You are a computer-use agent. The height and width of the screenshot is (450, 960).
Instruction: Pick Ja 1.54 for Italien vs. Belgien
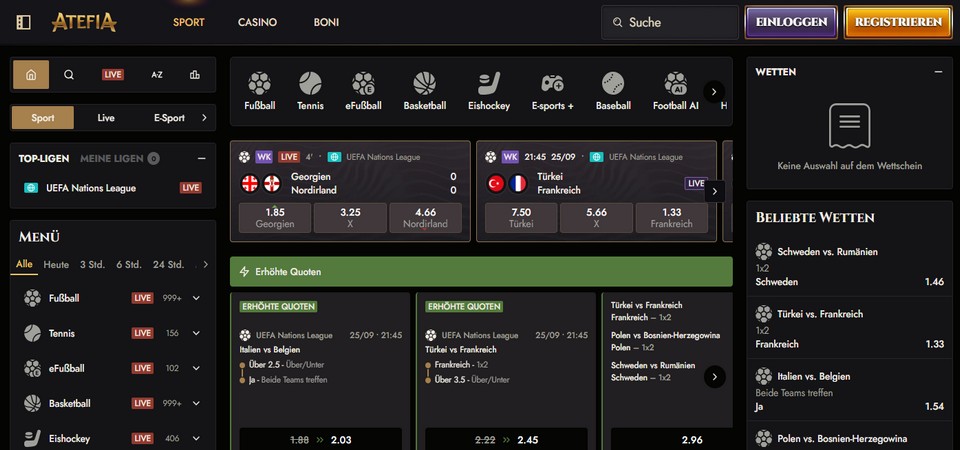click(850, 407)
